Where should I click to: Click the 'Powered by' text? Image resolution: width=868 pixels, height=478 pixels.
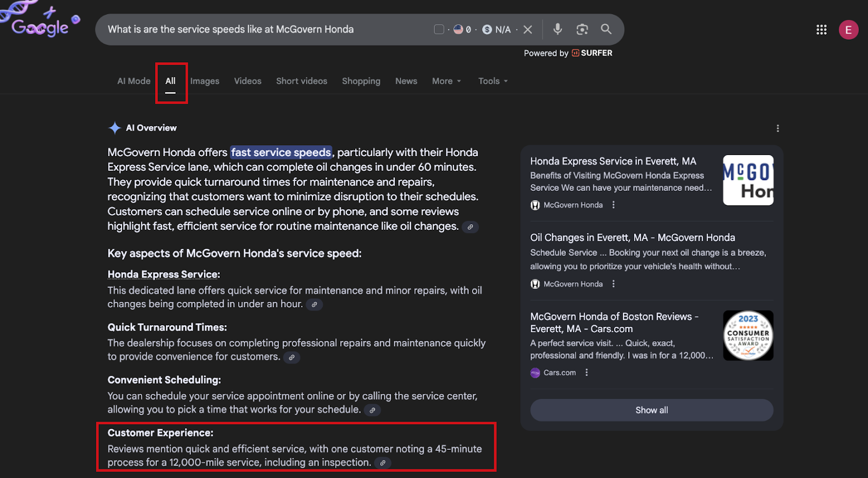pos(546,53)
